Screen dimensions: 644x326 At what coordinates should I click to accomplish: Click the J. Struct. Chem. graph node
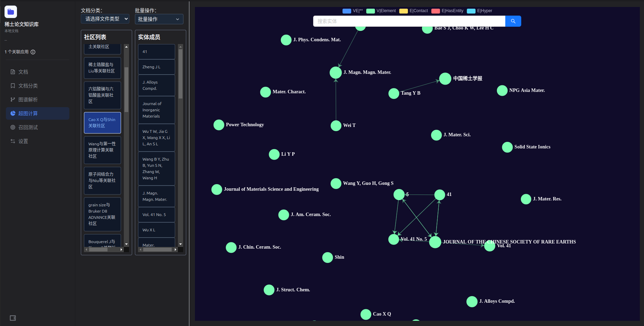269,290
